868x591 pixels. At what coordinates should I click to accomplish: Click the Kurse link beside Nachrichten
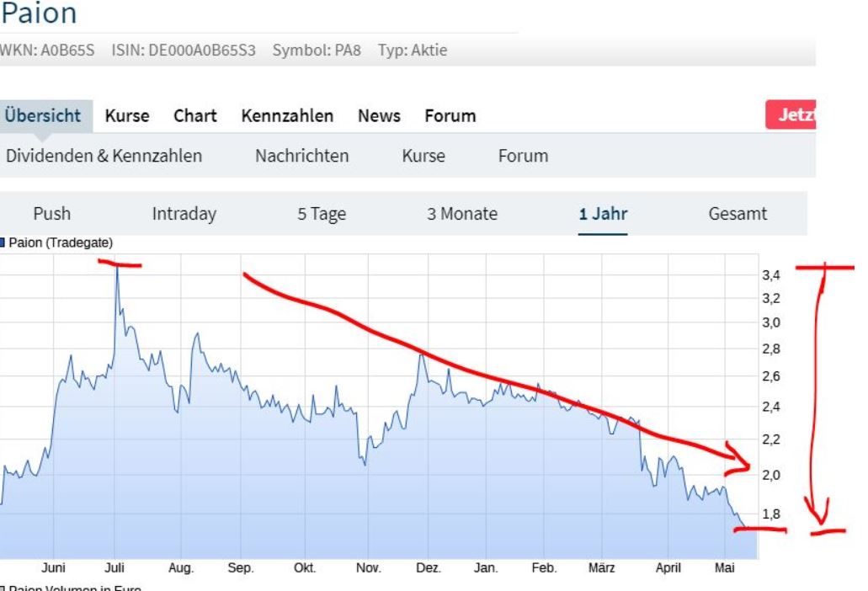423,156
